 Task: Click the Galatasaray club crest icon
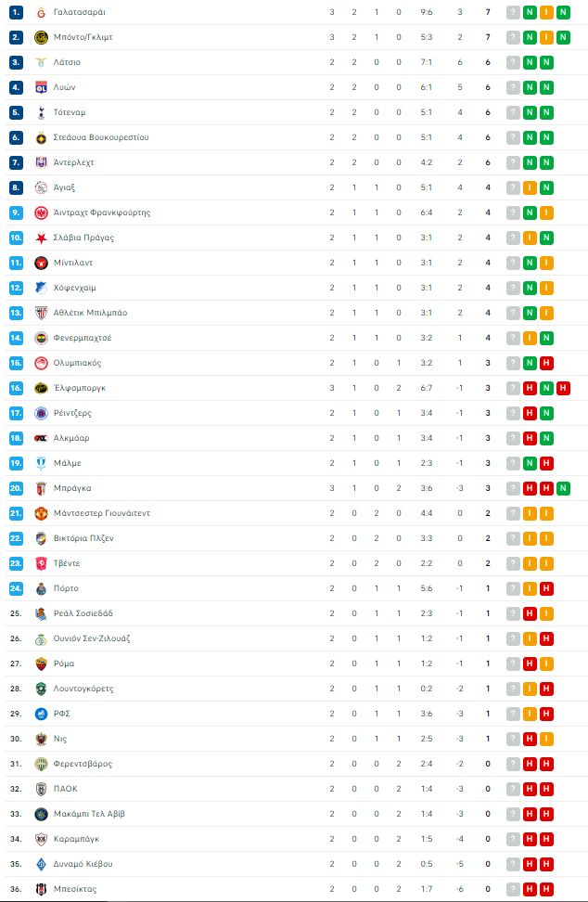41,12
